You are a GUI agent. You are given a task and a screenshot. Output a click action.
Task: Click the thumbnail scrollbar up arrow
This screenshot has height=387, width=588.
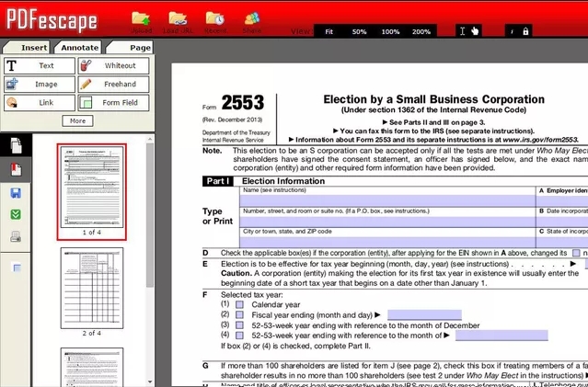coord(150,139)
